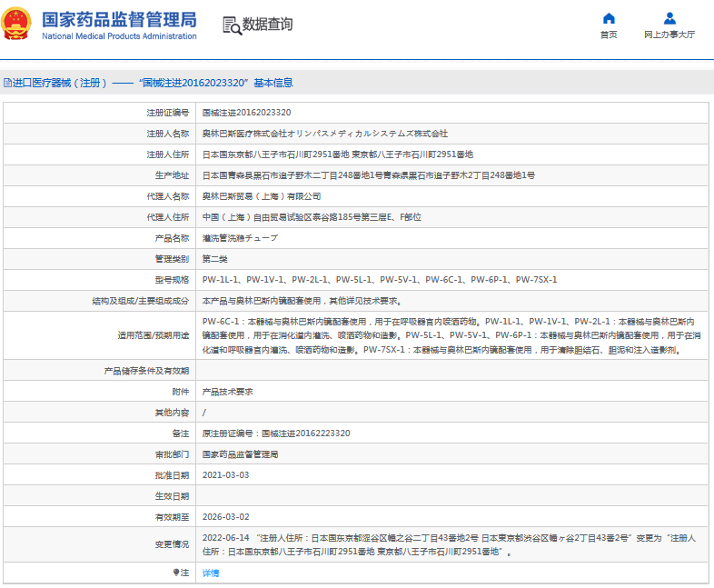Click 国家药品监督管理局 site title
This screenshot has height=588, width=714.
coord(119,20)
